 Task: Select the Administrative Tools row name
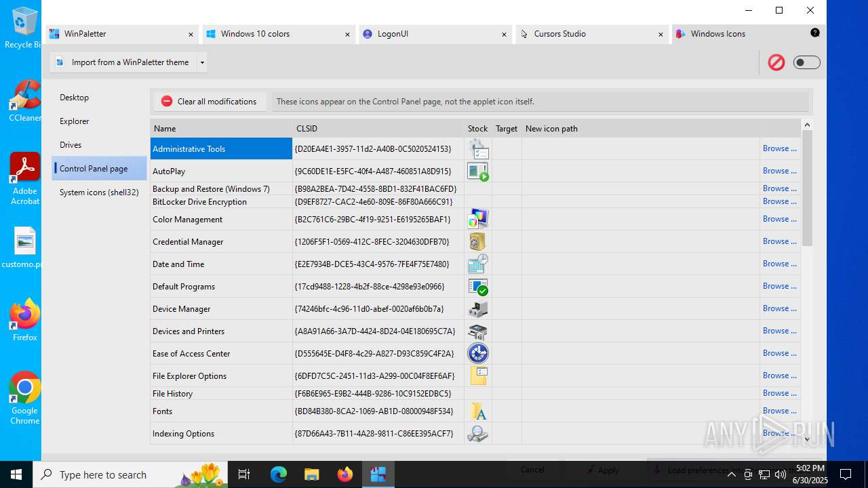[221, 148]
